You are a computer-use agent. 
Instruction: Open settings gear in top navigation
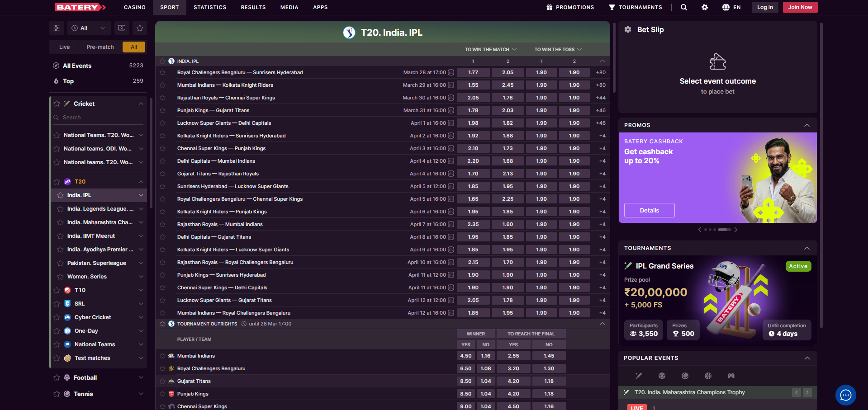click(x=704, y=7)
